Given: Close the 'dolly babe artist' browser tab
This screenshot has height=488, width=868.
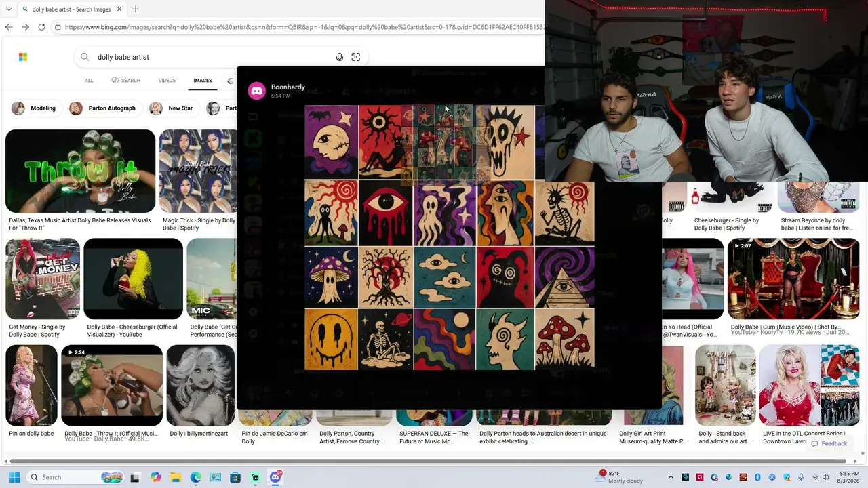Looking at the screenshot, I should [119, 9].
